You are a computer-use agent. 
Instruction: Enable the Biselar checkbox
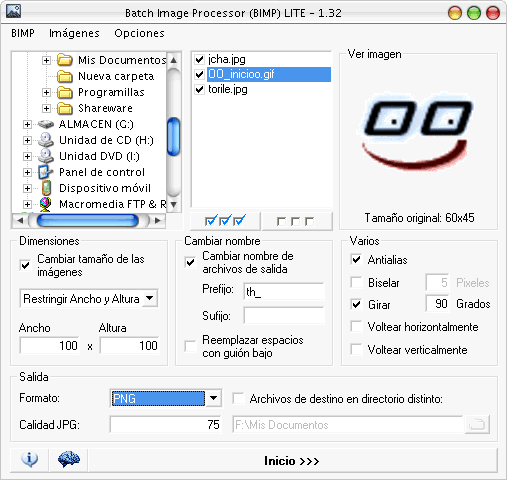point(357,282)
